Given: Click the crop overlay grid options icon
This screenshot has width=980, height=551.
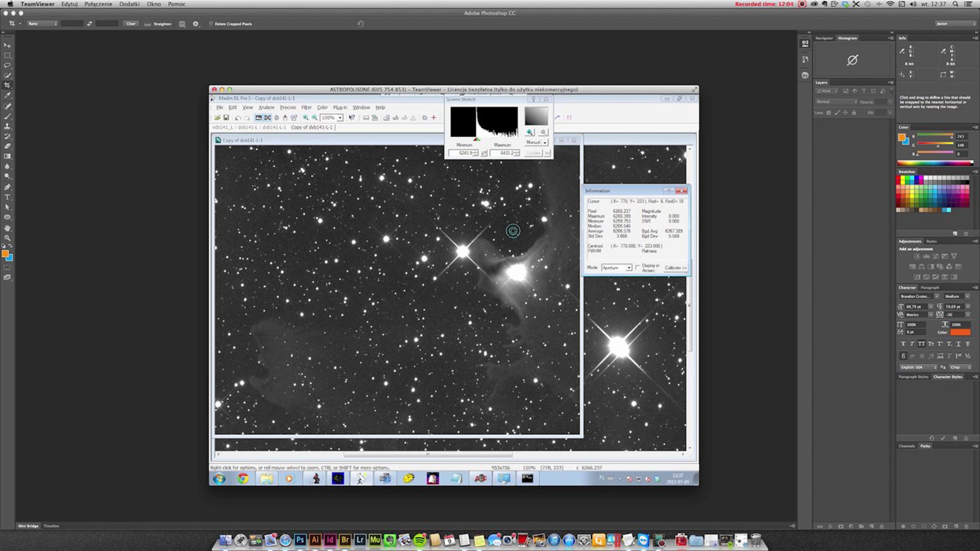Looking at the screenshot, I should 182,24.
